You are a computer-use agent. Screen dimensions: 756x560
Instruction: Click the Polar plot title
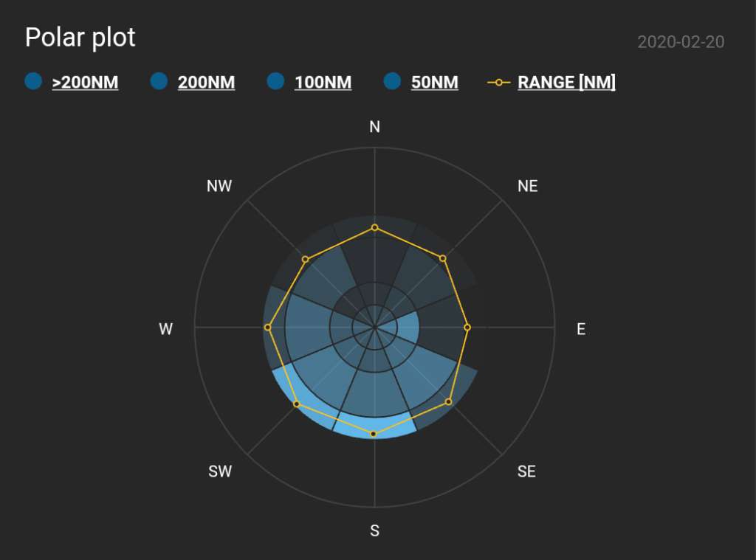point(80,38)
